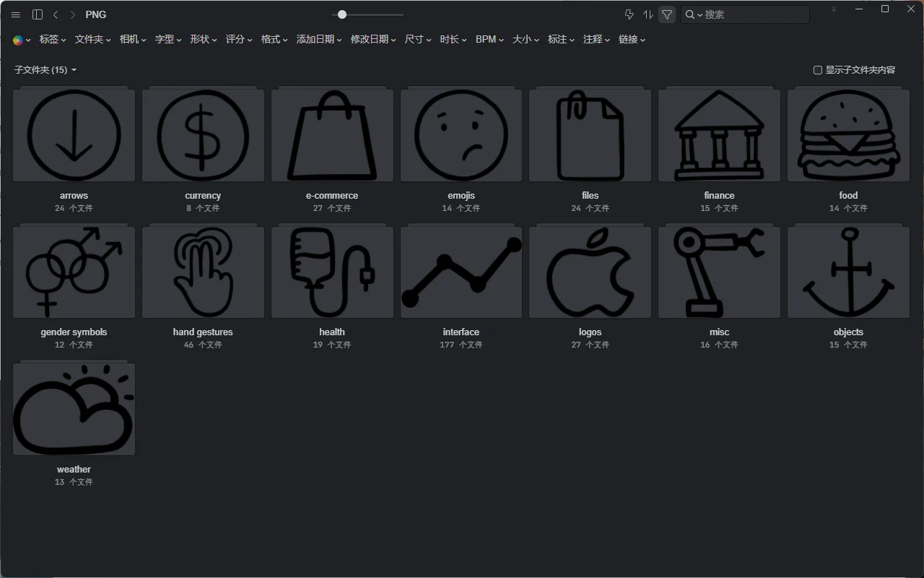Expand the 注释 filter dropdown

click(596, 40)
